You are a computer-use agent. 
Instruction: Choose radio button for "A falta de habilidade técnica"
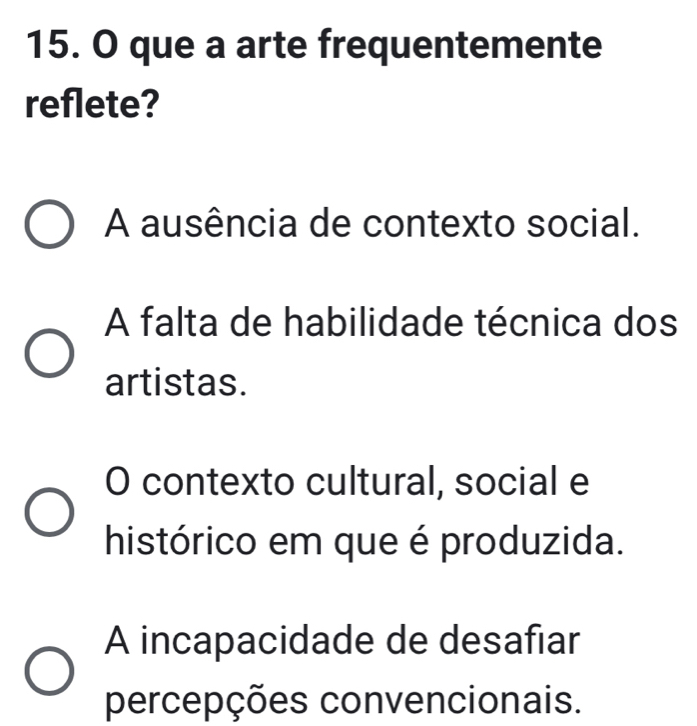coord(50,351)
